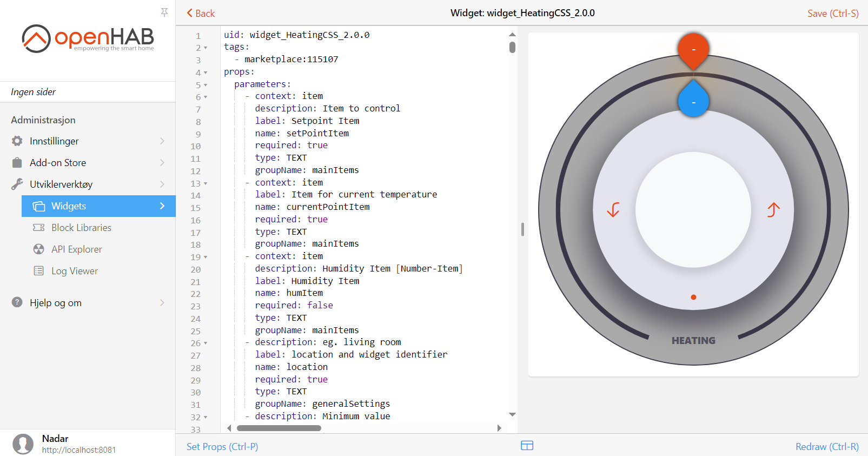The width and height of the screenshot is (868, 456).
Task: Click the sidebar pin icon
Action: pos(164,12)
